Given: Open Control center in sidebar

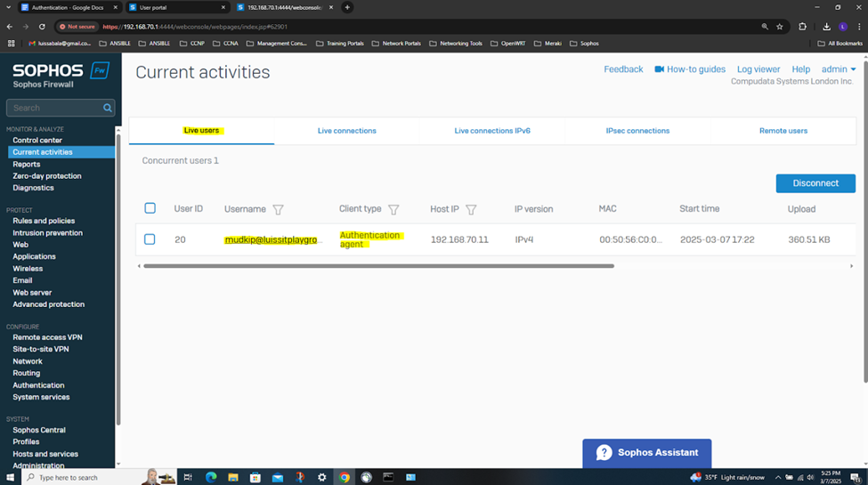Looking at the screenshot, I should pos(37,140).
